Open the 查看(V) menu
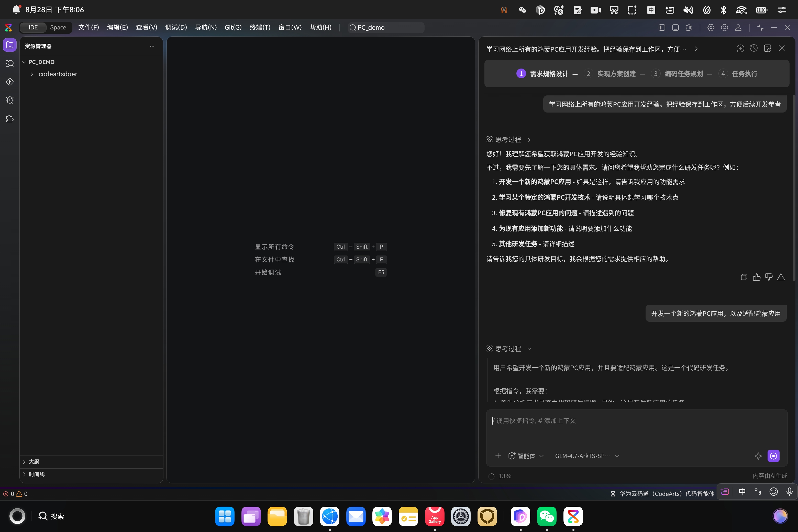The width and height of the screenshot is (798, 532). [x=147, y=27]
